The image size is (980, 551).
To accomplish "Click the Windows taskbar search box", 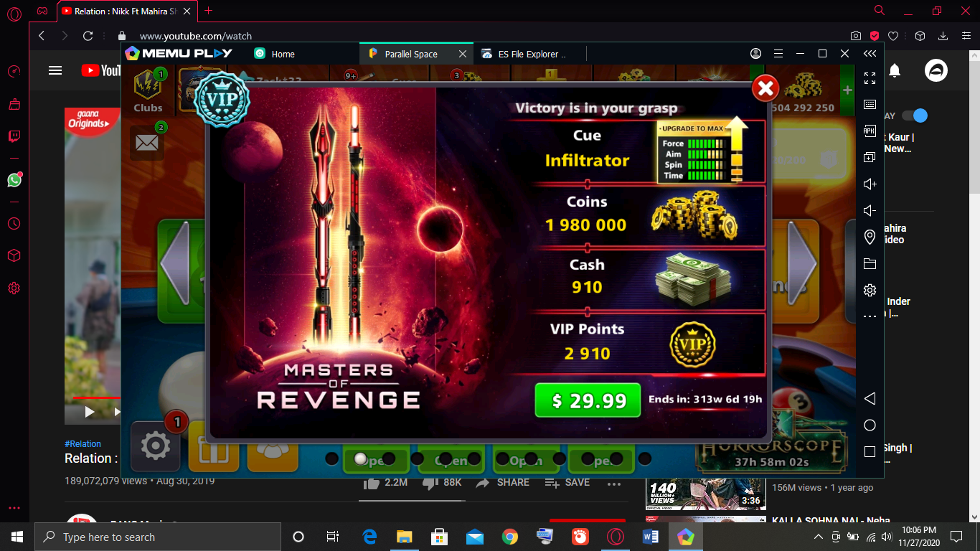I will coord(158,537).
